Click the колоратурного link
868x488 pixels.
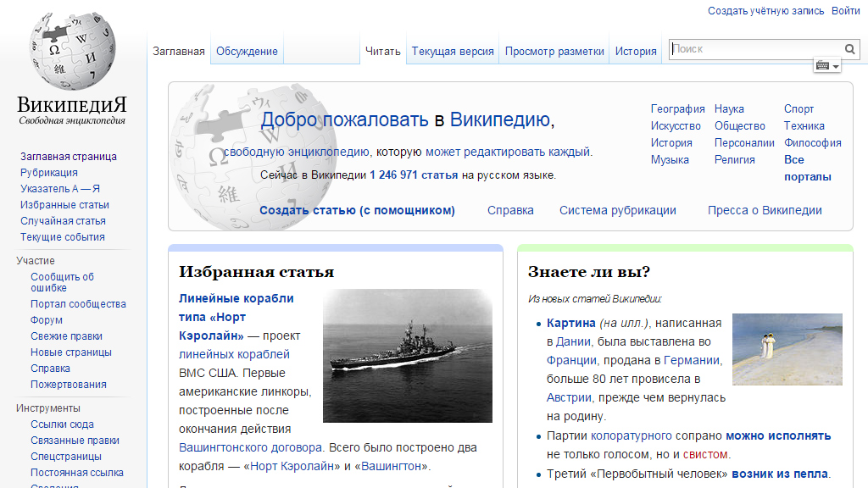(x=631, y=436)
